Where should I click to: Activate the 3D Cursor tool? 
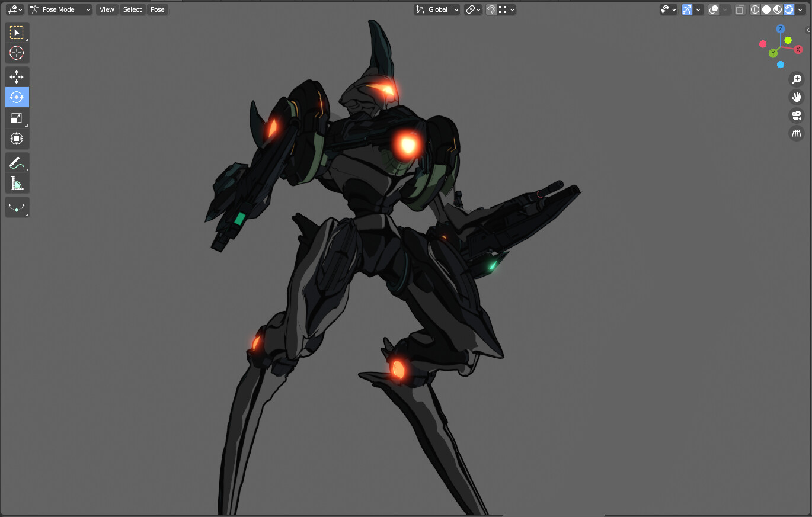[17, 53]
